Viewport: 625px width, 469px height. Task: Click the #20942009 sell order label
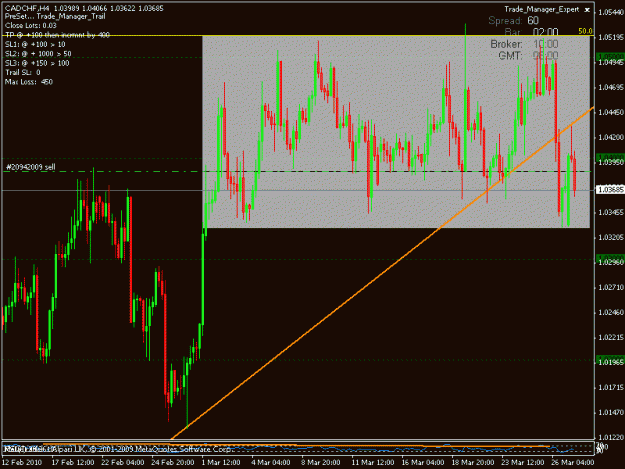click(31, 167)
